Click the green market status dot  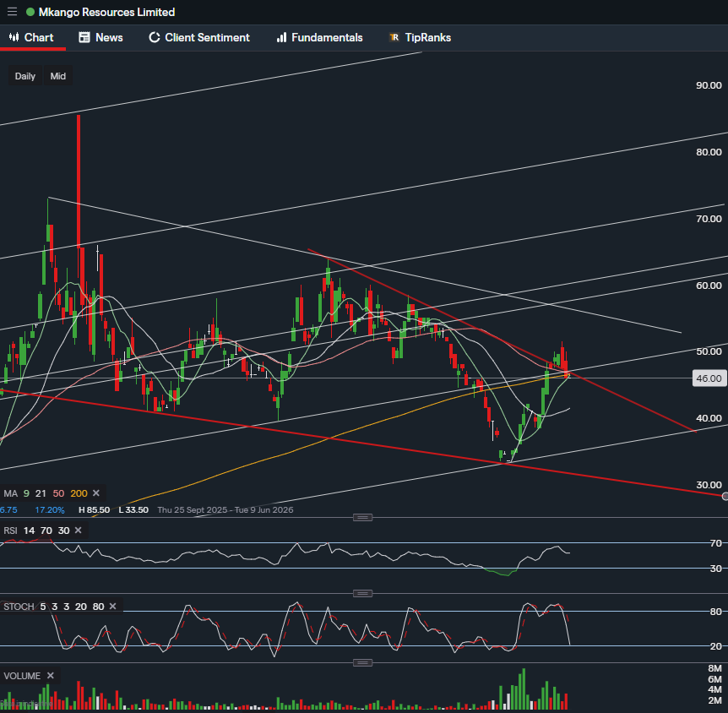tap(30, 12)
